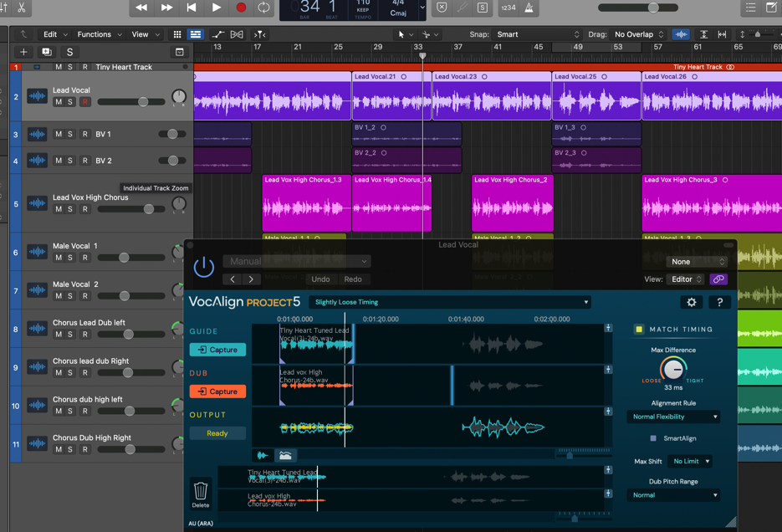Image resolution: width=782 pixels, height=532 pixels.
Task: Open the Alignment Rule Normal Flexibility dropdown
Action: tap(674, 417)
